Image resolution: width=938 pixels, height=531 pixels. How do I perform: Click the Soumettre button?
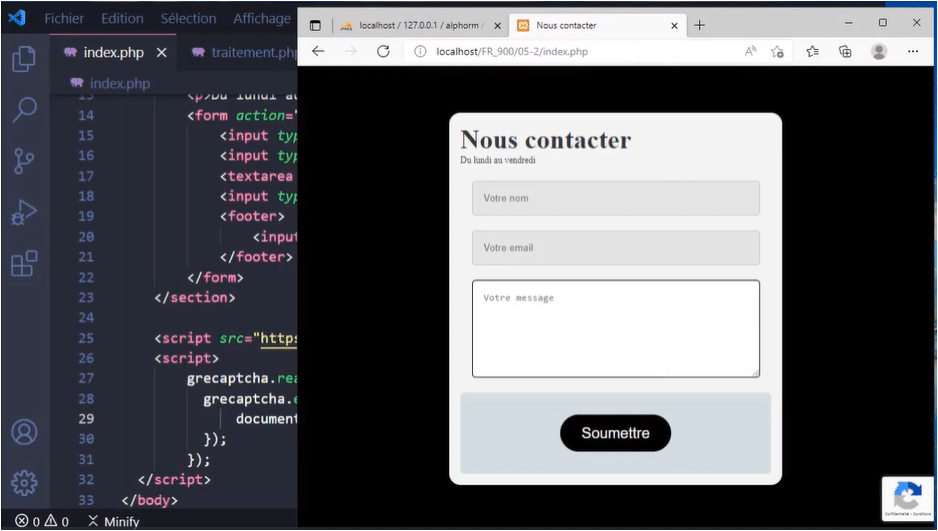coord(615,433)
